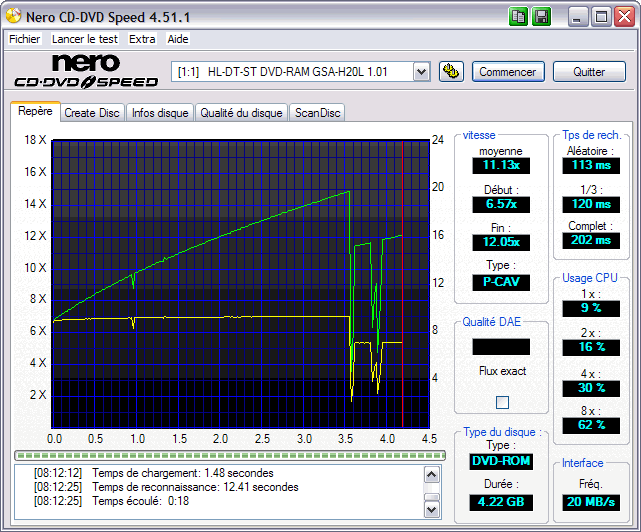Click the 1/3 seek time 120 ms

(591, 204)
